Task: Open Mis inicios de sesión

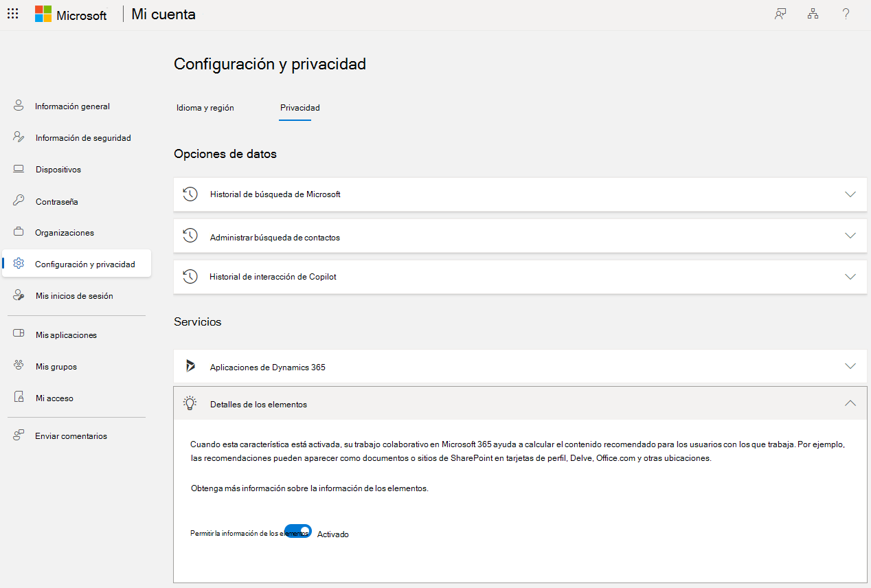Action: click(71, 295)
